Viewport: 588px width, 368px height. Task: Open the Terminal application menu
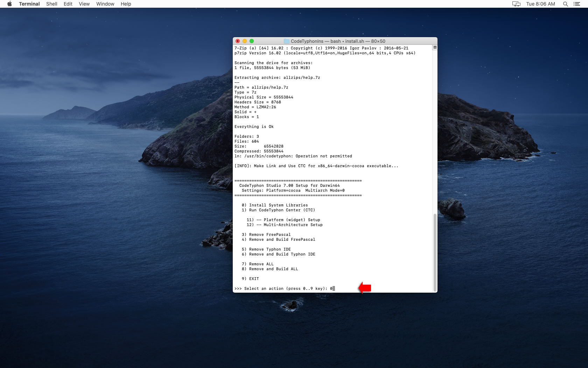29,4
